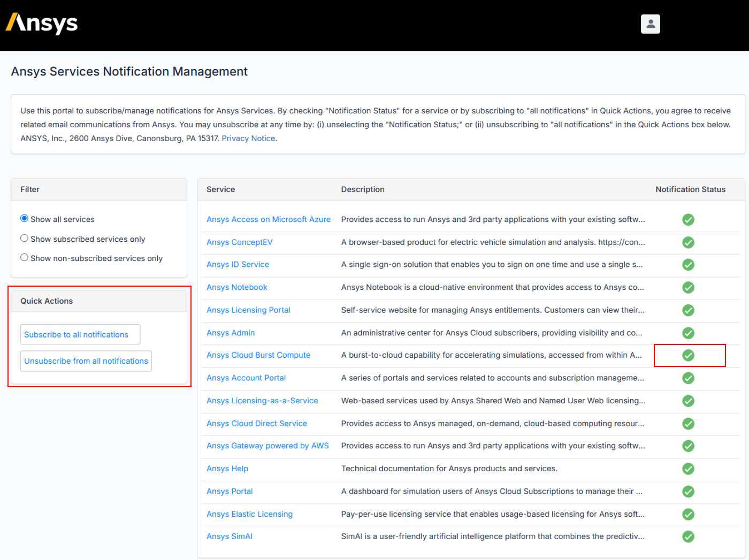Toggle notification checkmark for Ansys Elastic Licensing
The height and width of the screenshot is (560, 749).
point(688,515)
